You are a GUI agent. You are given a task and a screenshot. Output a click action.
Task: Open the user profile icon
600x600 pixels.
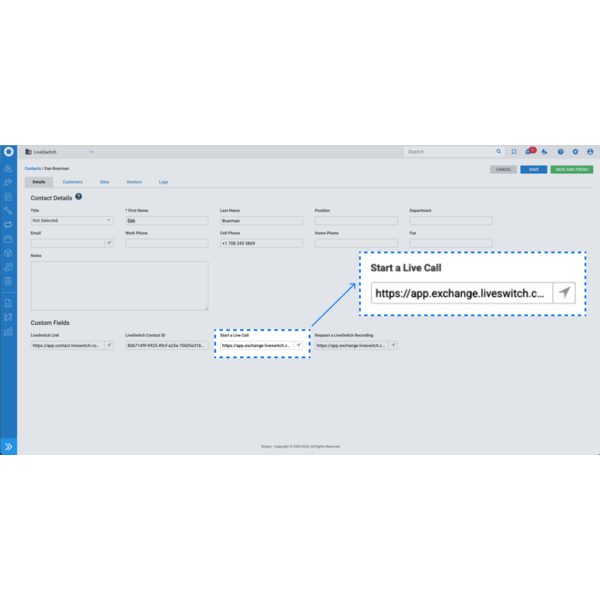[x=590, y=152]
